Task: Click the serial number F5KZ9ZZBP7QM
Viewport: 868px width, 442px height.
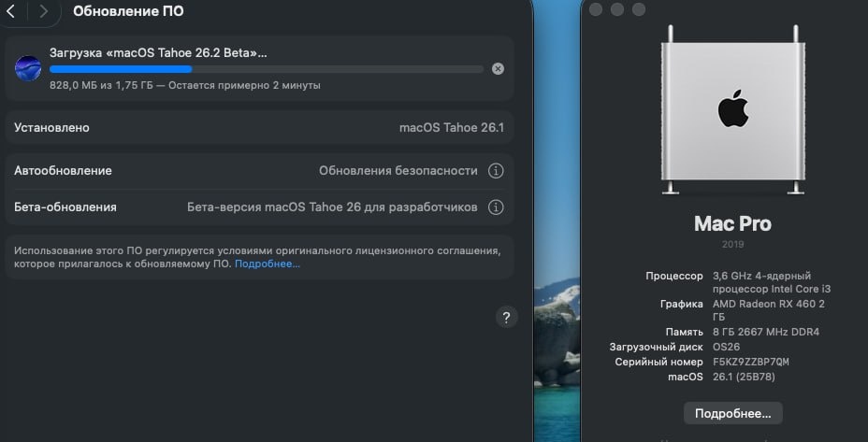Action: point(751,363)
